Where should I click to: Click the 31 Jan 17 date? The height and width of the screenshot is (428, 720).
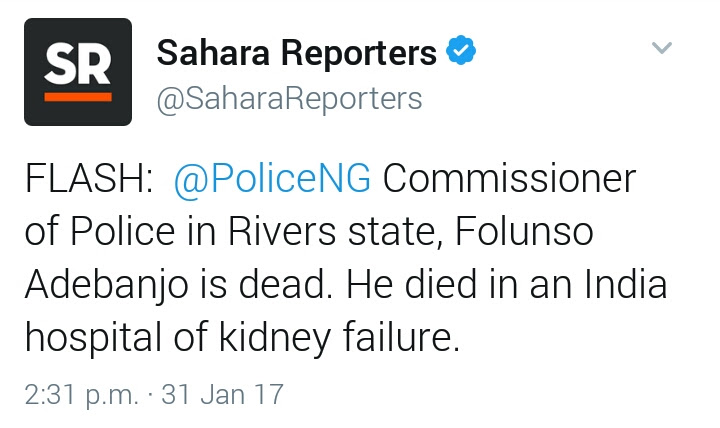pos(222,394)
